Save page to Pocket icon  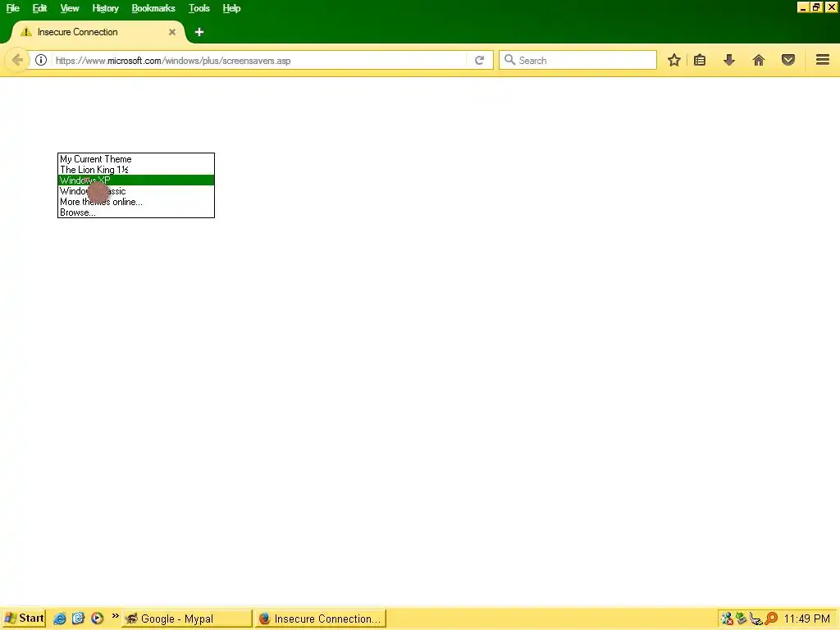tap(788, 60)
